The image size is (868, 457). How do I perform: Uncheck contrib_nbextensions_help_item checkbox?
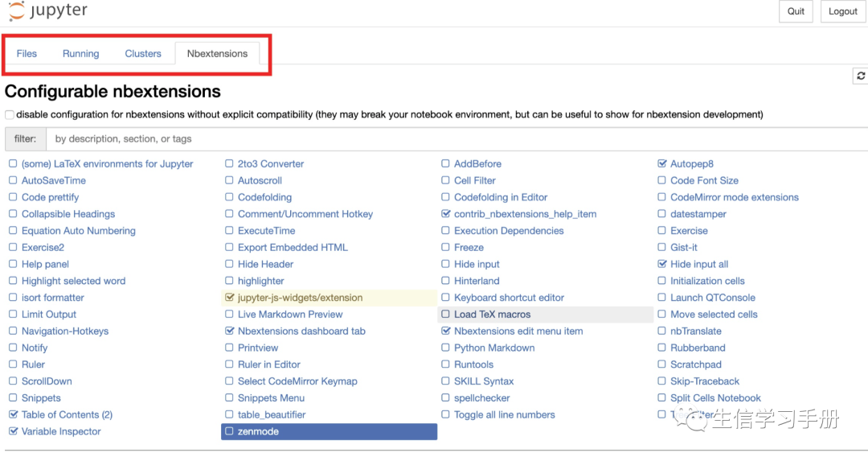pyautogui.click(x=445, y=214)
